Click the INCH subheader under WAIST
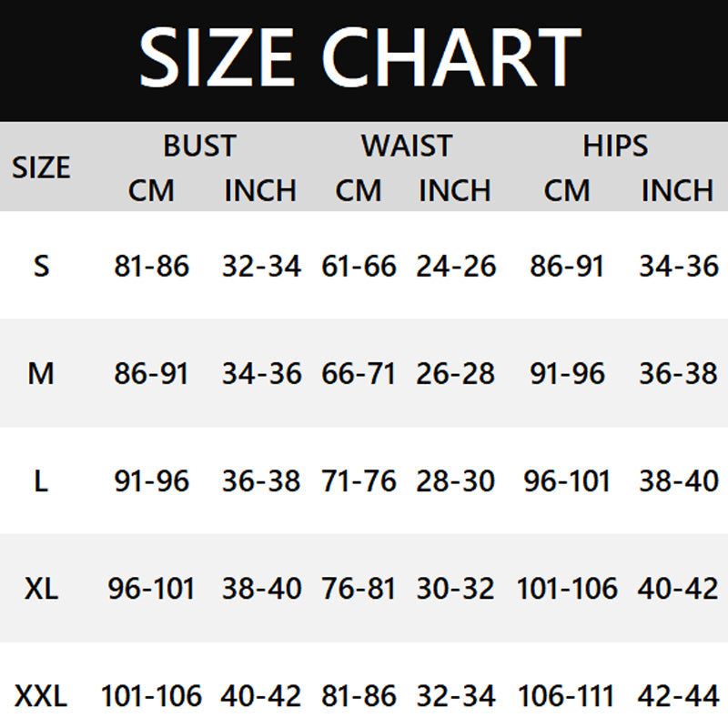Screen dimensions: 728x728 pyautogui.click(x=455, y=190)
